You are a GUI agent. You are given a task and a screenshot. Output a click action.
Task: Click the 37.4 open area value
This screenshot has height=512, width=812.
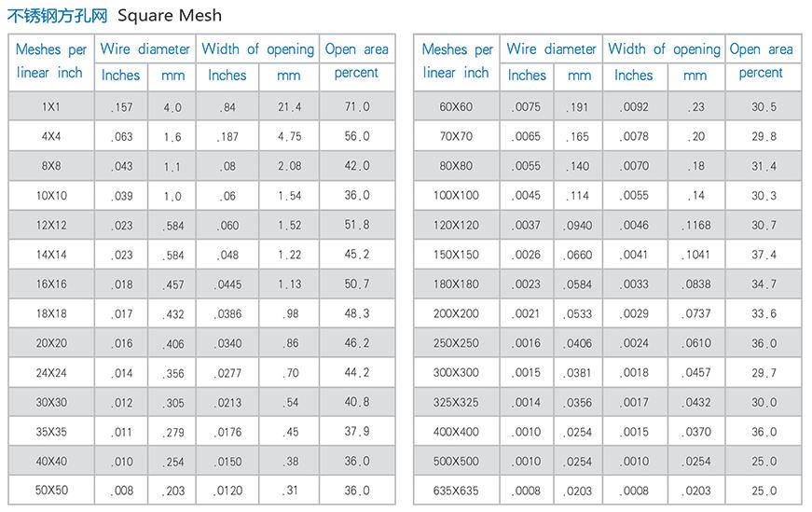point(764,255)
